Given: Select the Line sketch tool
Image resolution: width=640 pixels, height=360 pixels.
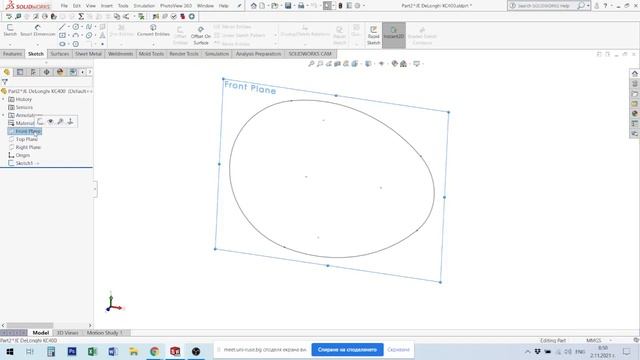Looking at the screenshot, I should point(62,27).
